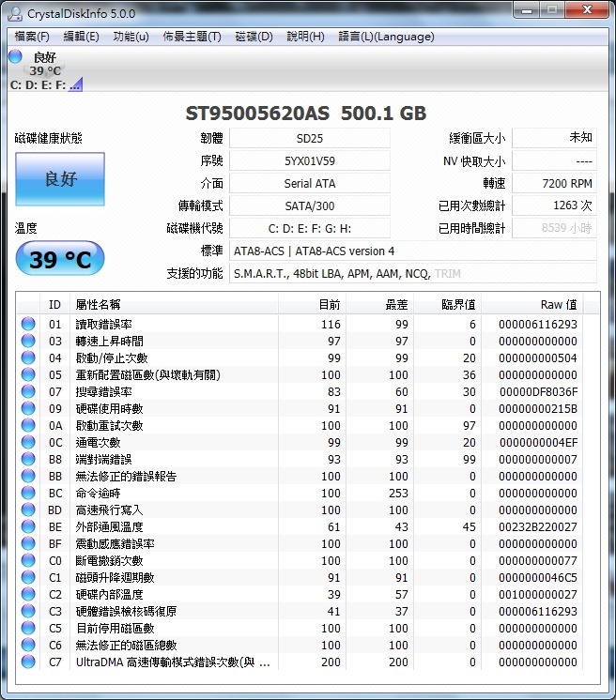Click the 最差 column header
Viewport: 616px width, 700px height.
(379, 304)
